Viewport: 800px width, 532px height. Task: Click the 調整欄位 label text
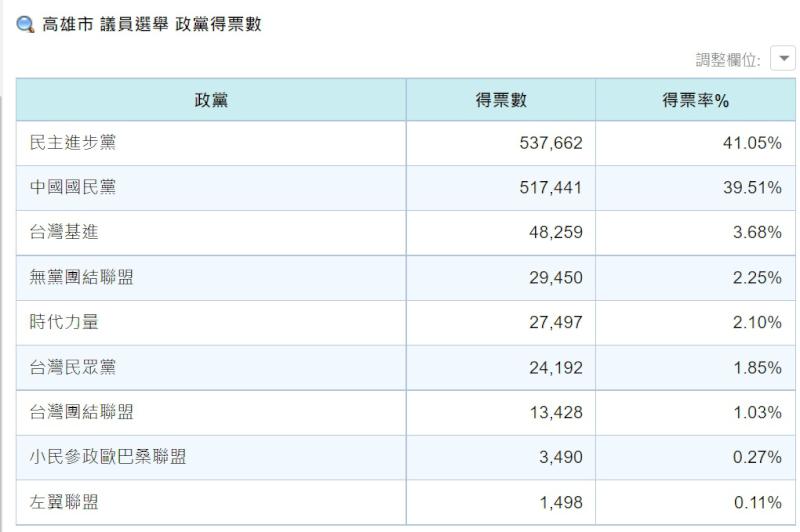click(728, 60)
